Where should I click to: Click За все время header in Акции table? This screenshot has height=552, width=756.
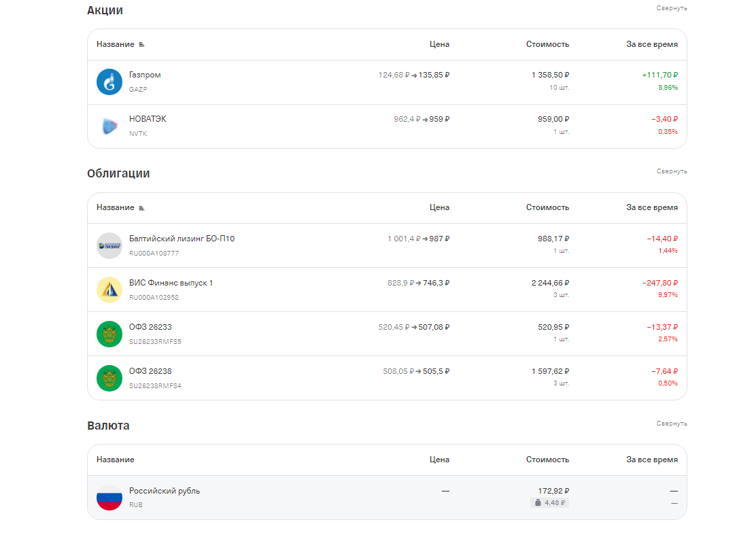(x=652, y=44)
